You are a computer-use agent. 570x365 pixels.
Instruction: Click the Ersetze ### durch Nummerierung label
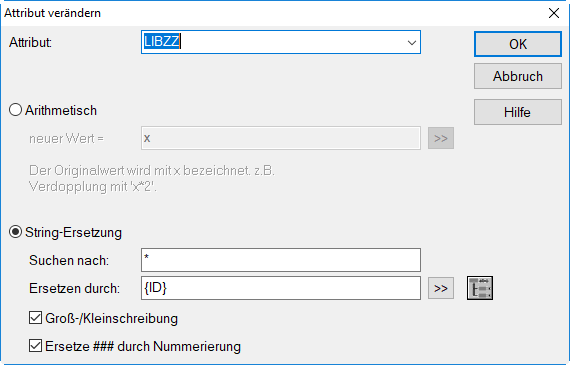click(143, 346)
